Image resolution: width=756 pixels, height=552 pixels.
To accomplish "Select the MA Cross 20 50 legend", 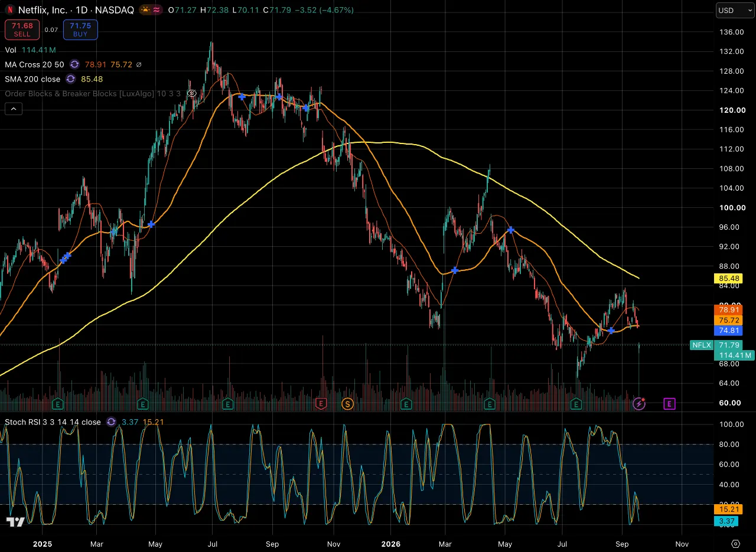I will (35, 64).
